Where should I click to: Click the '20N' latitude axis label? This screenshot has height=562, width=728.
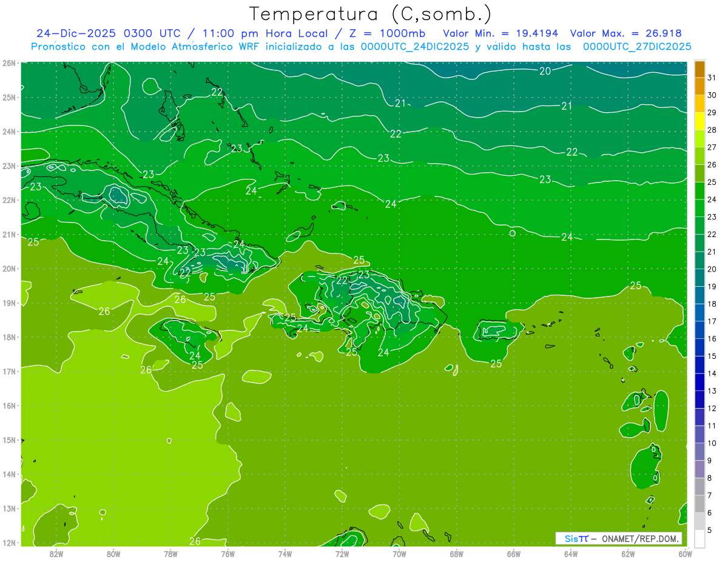click(x=9, y=269)
